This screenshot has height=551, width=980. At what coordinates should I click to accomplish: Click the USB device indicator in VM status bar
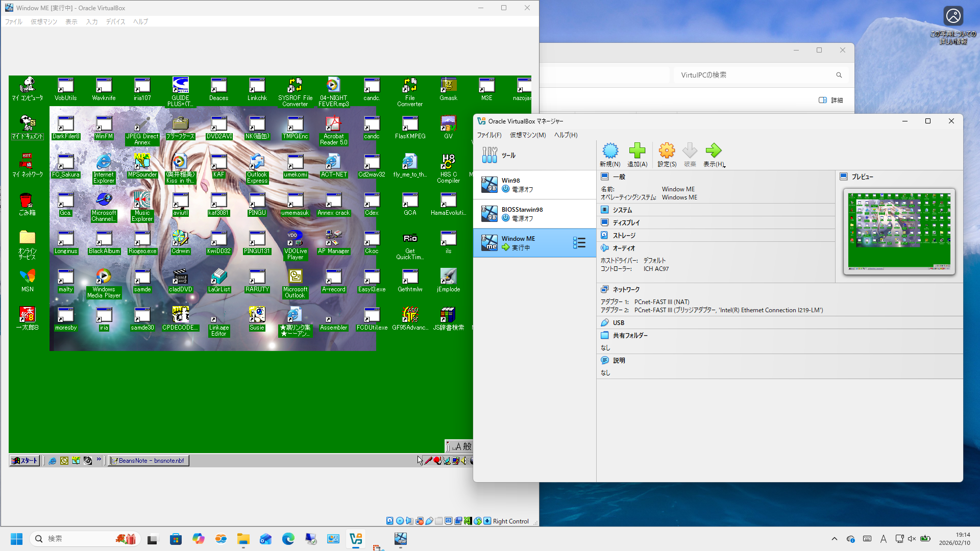[429, 521]
